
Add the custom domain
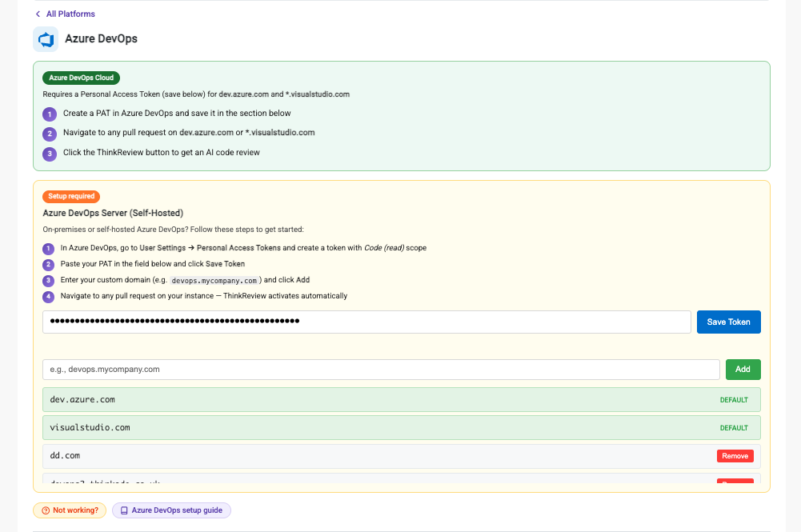743,369
